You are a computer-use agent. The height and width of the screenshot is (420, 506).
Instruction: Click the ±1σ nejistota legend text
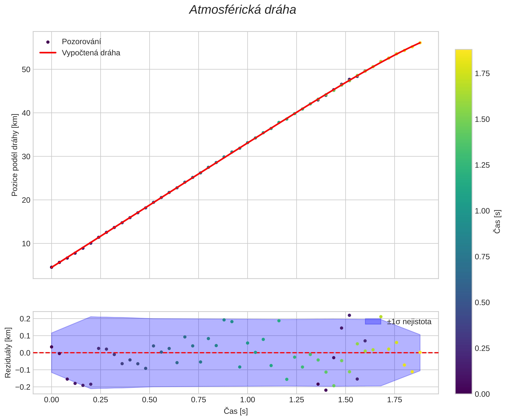(409, 322)
